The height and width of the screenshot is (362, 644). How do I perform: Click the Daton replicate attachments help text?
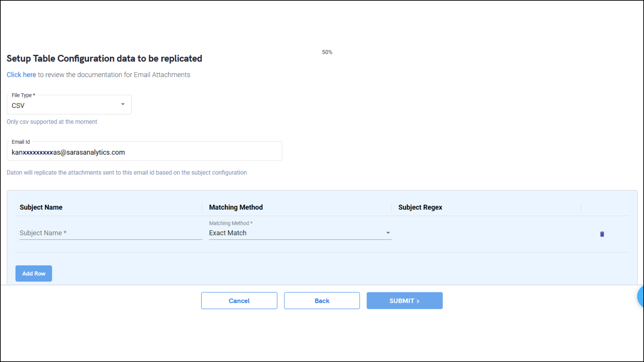click(127, 173)
